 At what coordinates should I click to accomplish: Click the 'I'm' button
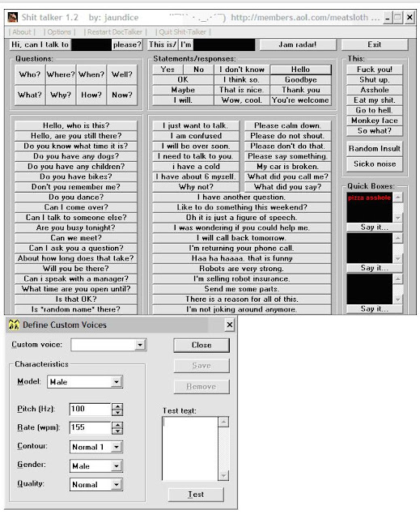[x=186, y=45]
